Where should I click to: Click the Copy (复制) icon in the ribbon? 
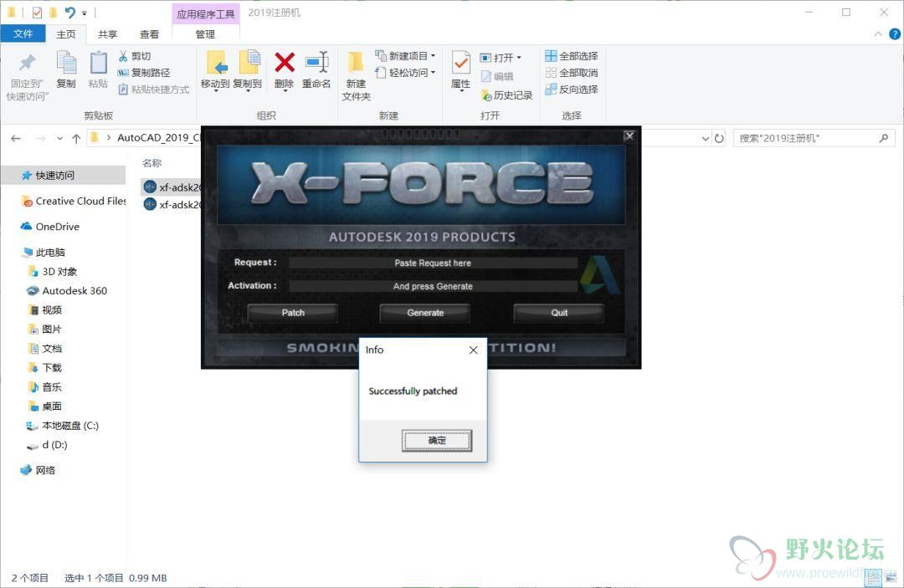coord(66,63)
